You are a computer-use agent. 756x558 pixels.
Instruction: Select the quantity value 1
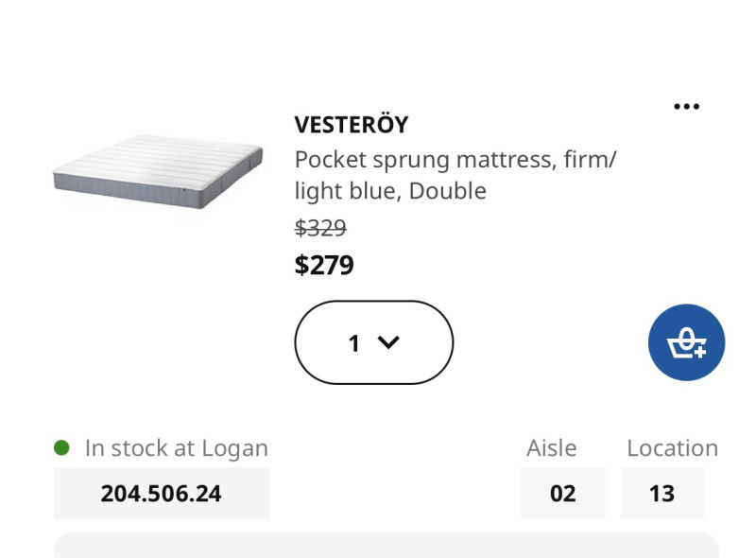pos(353,343)
